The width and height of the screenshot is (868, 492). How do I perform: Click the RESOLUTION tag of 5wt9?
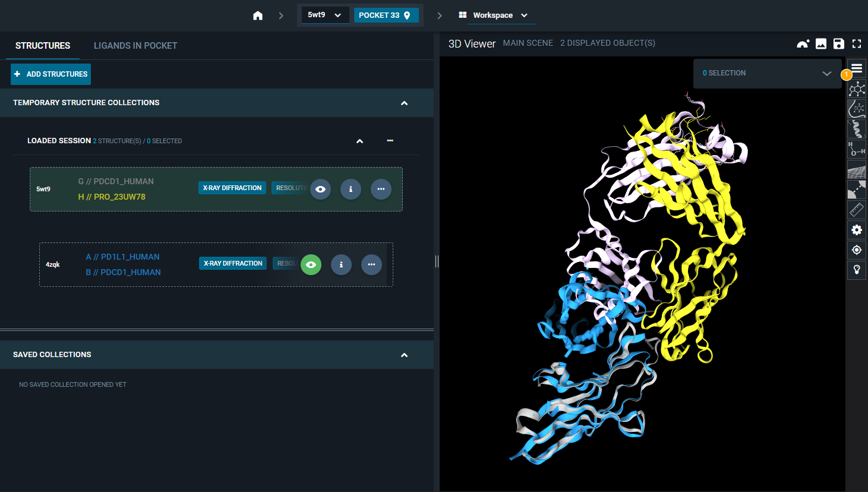(x=291, y=188)
